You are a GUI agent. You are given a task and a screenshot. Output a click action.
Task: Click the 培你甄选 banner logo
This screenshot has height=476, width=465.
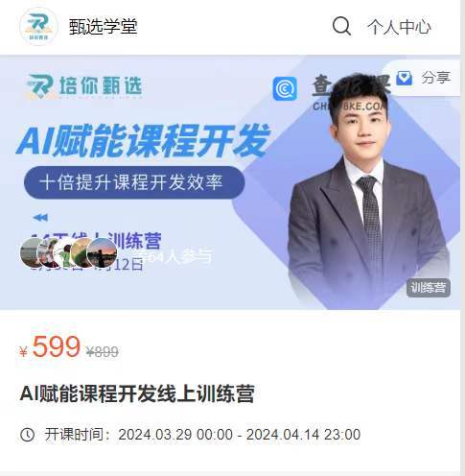coord(84,86)
